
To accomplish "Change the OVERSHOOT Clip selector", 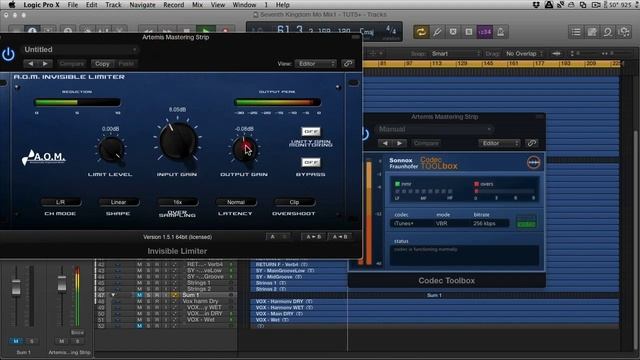I will click(294, 202).
